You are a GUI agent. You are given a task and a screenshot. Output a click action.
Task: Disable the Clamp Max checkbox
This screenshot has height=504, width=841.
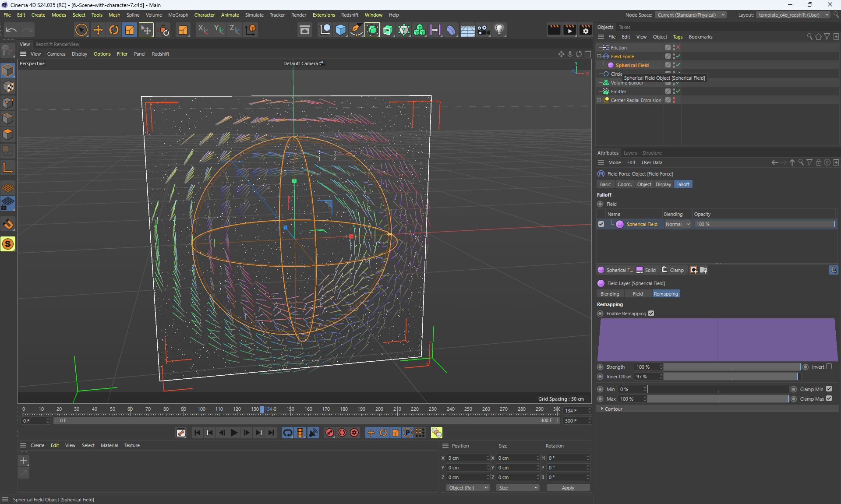click(829, 398)
